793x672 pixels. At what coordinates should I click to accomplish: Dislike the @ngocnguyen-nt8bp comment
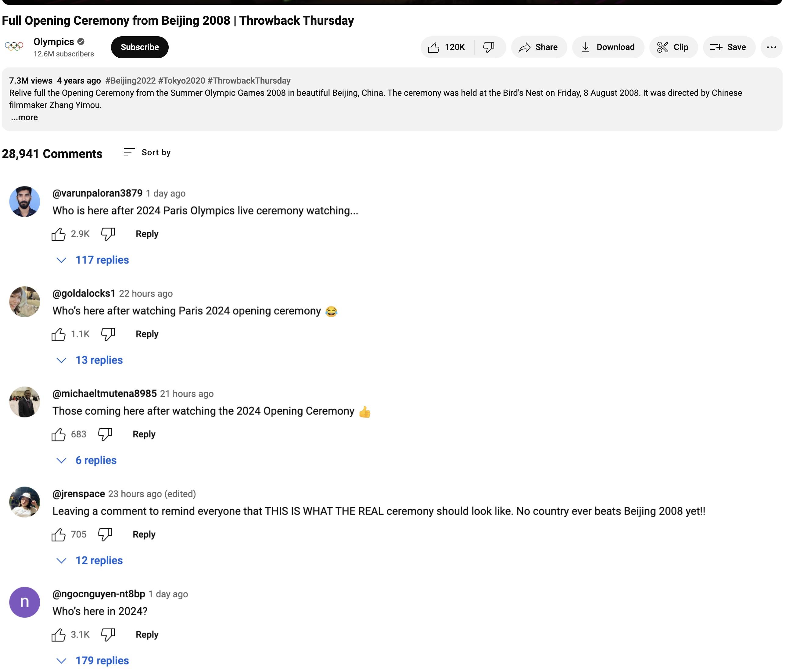coord(108,635)
